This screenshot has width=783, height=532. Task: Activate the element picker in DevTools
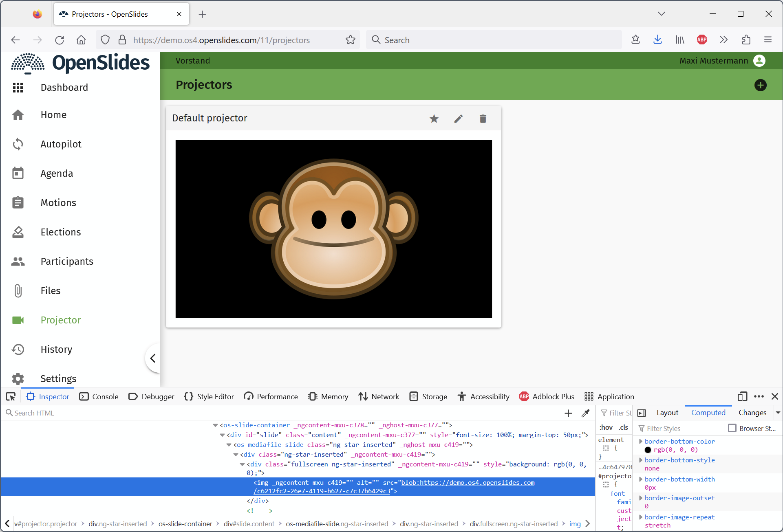[x=10, y=396]
